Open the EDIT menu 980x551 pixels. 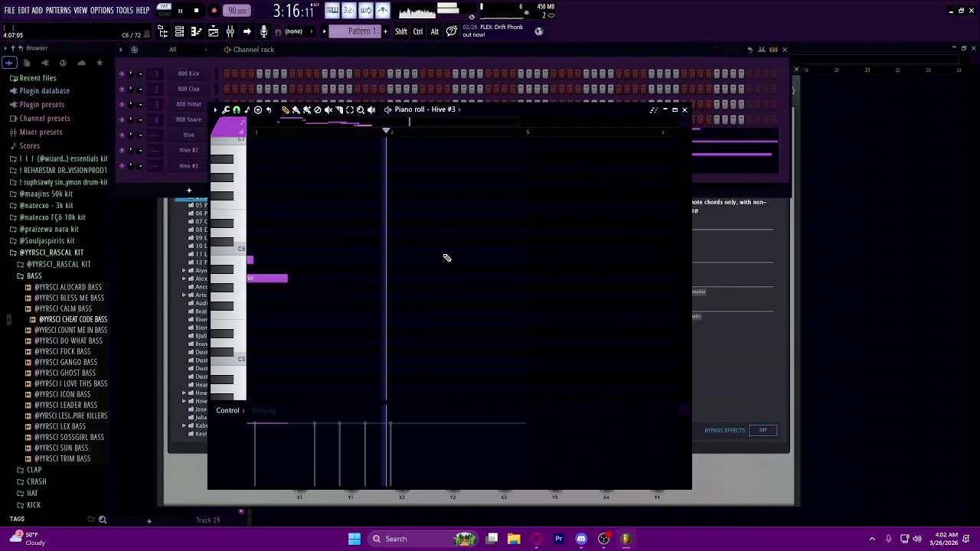(24, 10)
